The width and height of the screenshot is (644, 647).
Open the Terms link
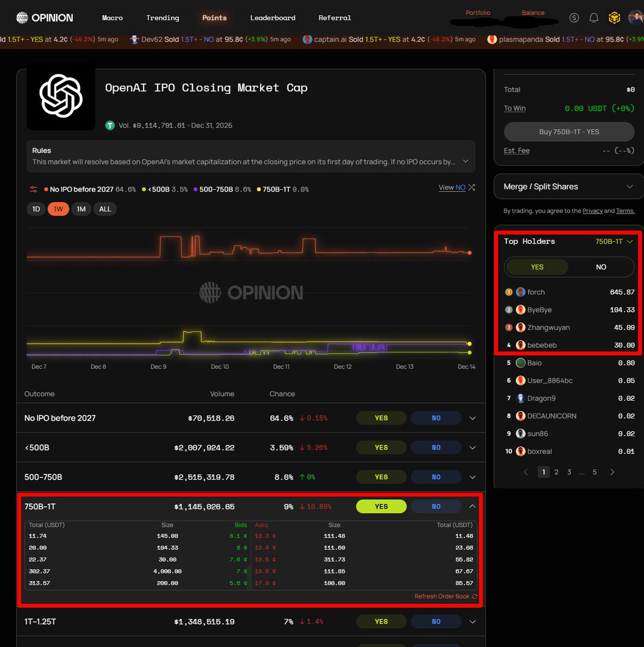click(x=625, y=211)
